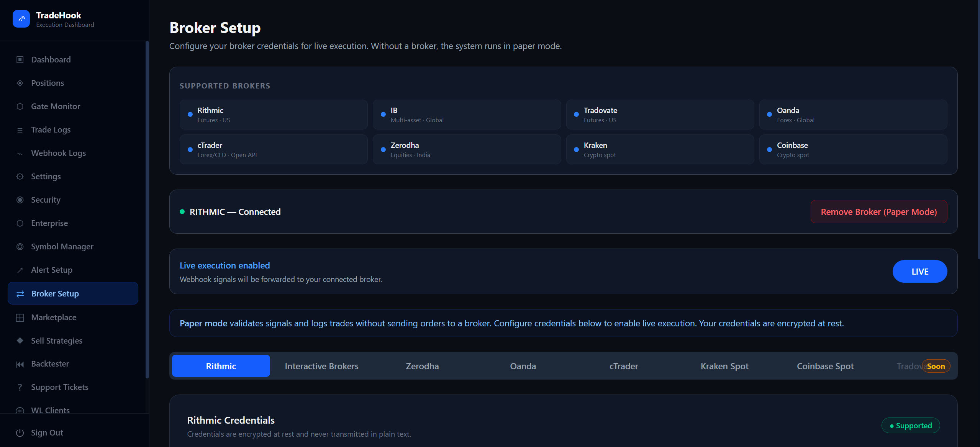Navigate to Trade Logs

coord(73,130)
